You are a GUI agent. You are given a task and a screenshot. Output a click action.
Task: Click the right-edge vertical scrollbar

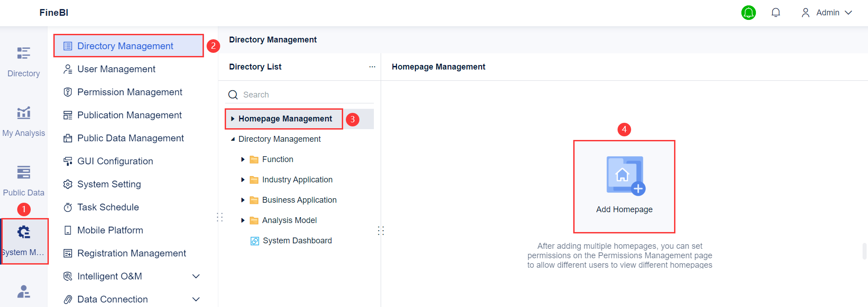[x=864, y=251]
